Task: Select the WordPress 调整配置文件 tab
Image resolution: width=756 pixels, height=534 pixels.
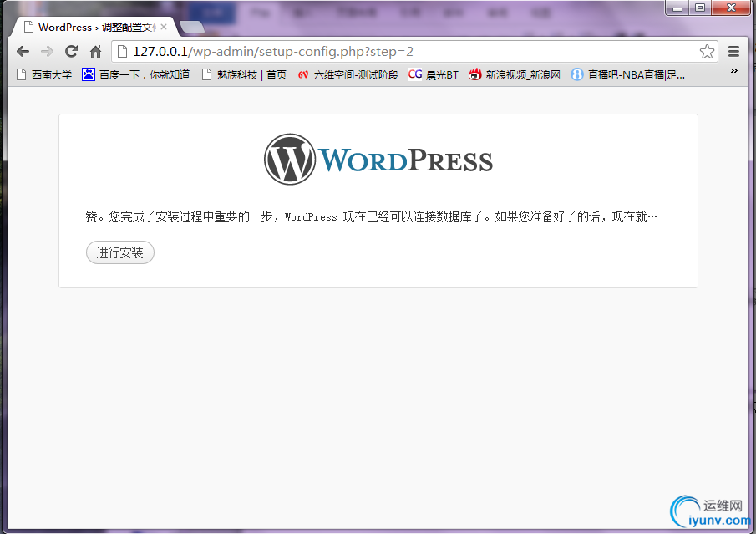Action: (94, 27)
